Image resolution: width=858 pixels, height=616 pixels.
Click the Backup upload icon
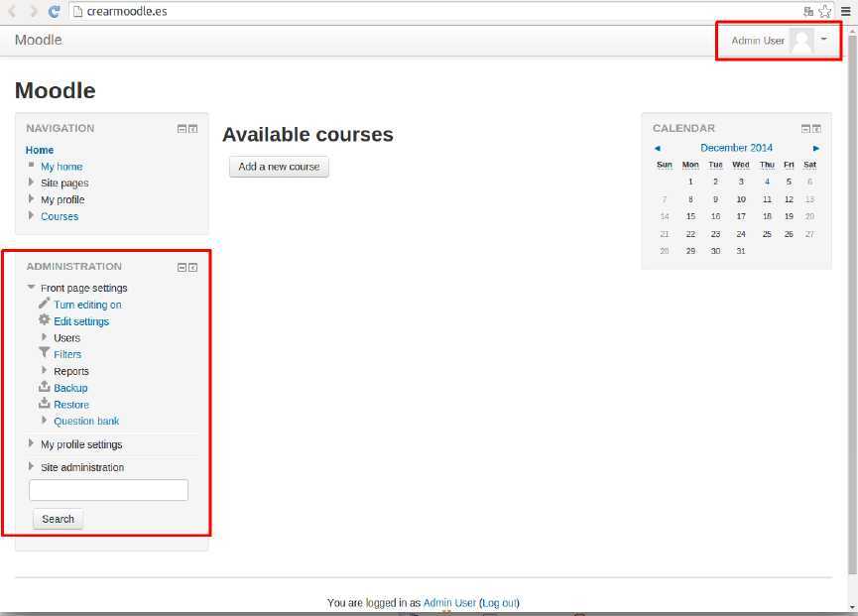pyautogui.click(x=45, y=387)
